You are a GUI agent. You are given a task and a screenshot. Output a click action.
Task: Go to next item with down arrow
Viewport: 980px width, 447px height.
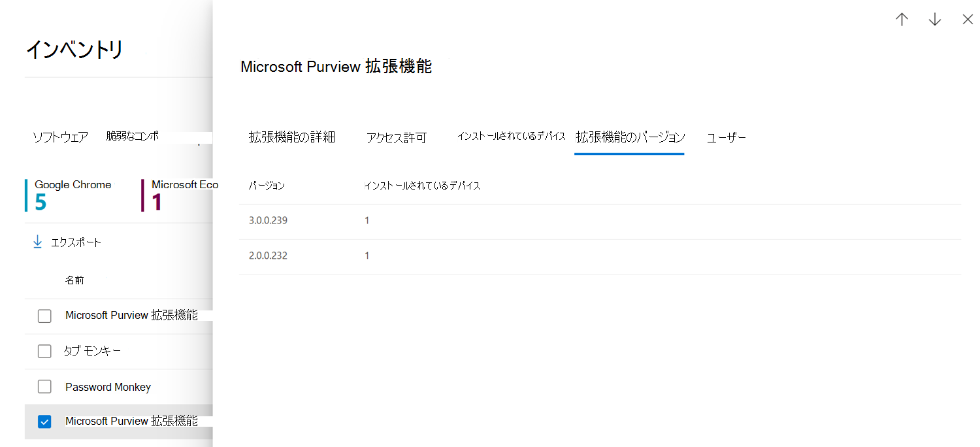935,20
